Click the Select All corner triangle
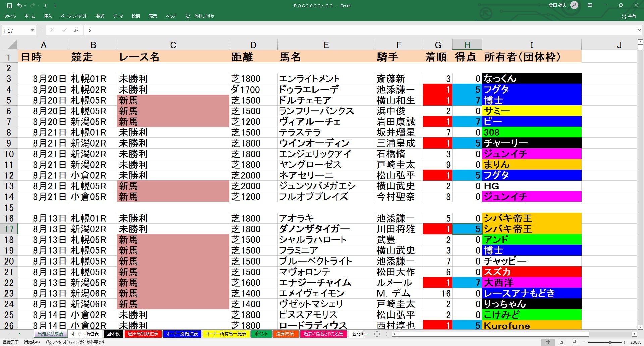This screenshot has height=346, width=644. pos(12,45)
